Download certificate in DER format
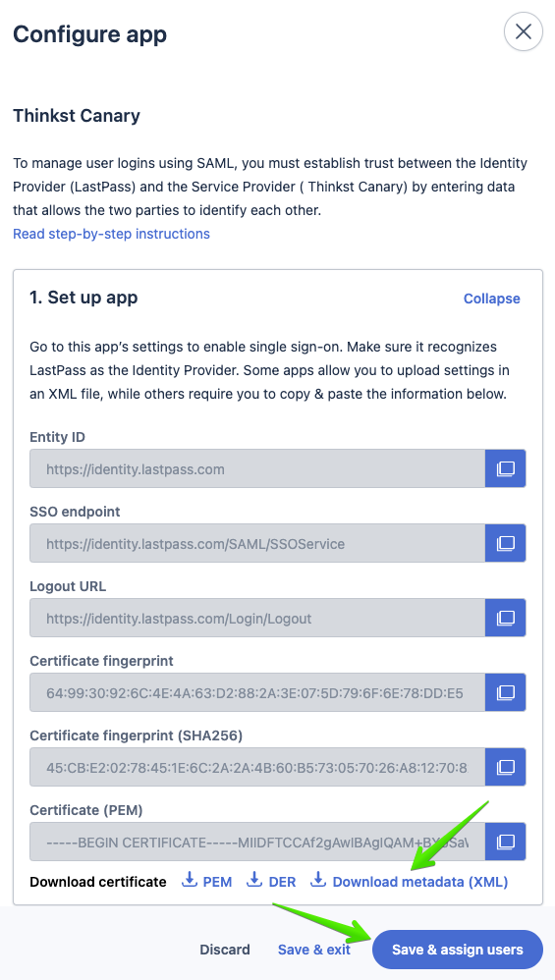Screen dimensions: 555x980 pos(271,881)
